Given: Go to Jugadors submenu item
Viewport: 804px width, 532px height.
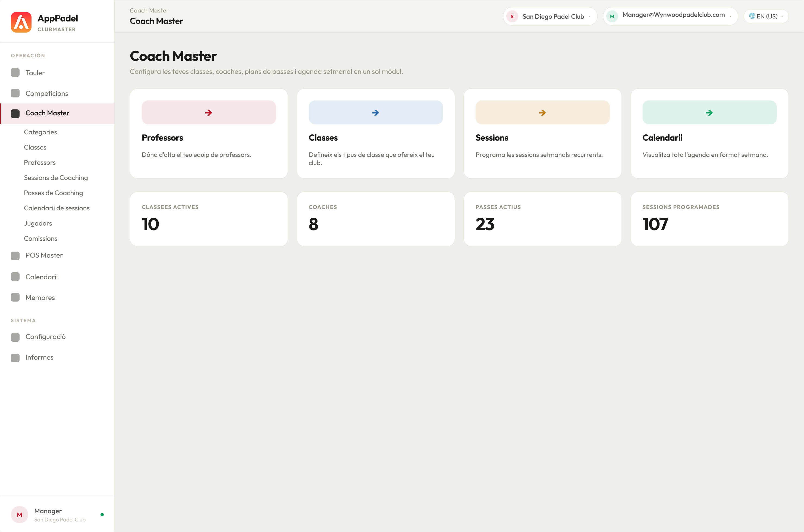Looking at the screenshot, I should point(38,223).
